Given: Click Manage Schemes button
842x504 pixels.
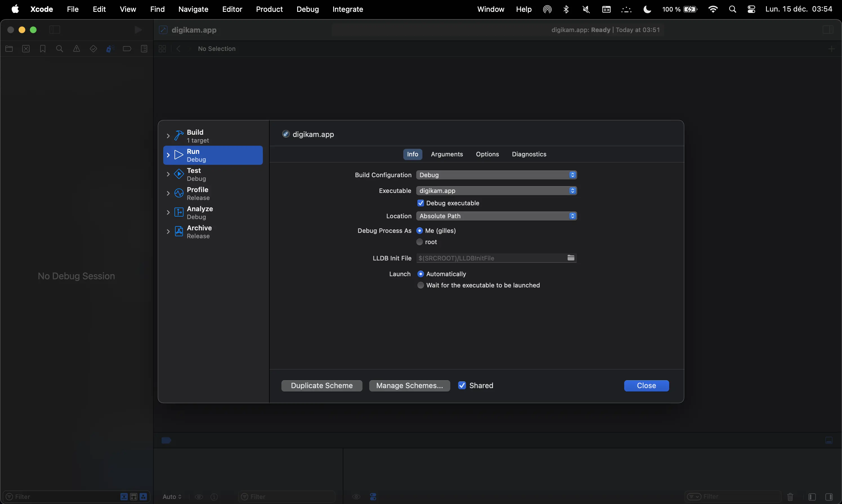Looking at the screenshot, I should 409,386.
